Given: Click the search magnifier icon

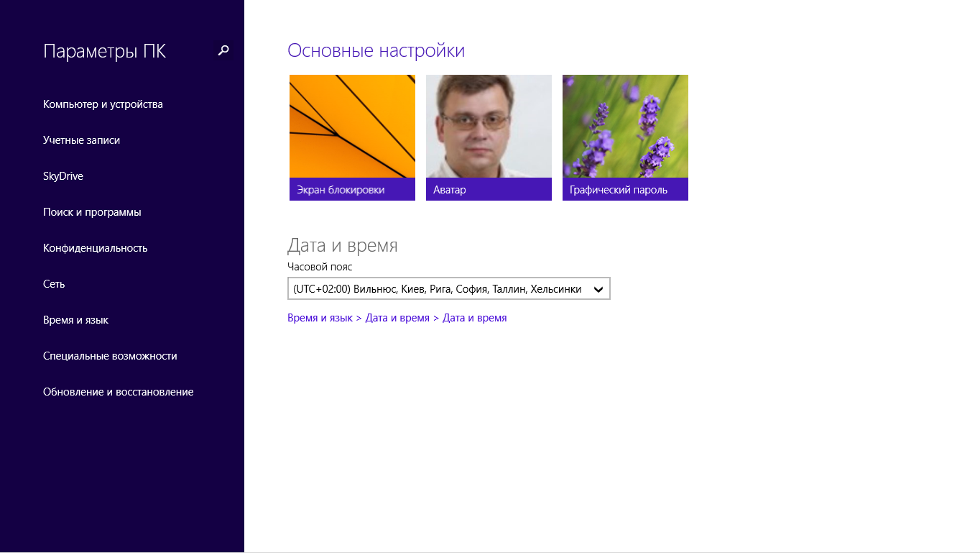Looking at the screenshot, I should [223, 50].
